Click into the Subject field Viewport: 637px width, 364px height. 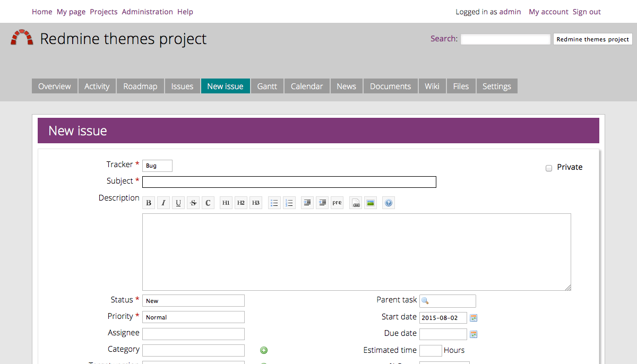(289, 182)
